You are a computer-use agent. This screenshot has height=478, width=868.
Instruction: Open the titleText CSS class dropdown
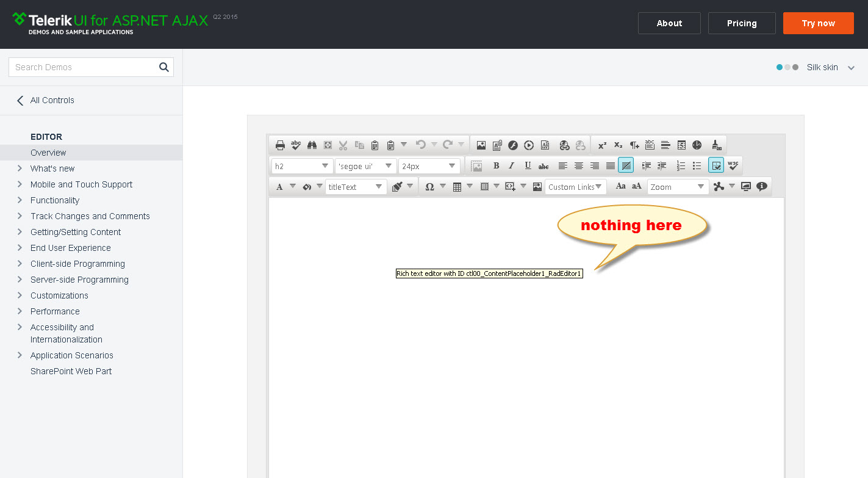pyautogui.click(x=356, y=187)
